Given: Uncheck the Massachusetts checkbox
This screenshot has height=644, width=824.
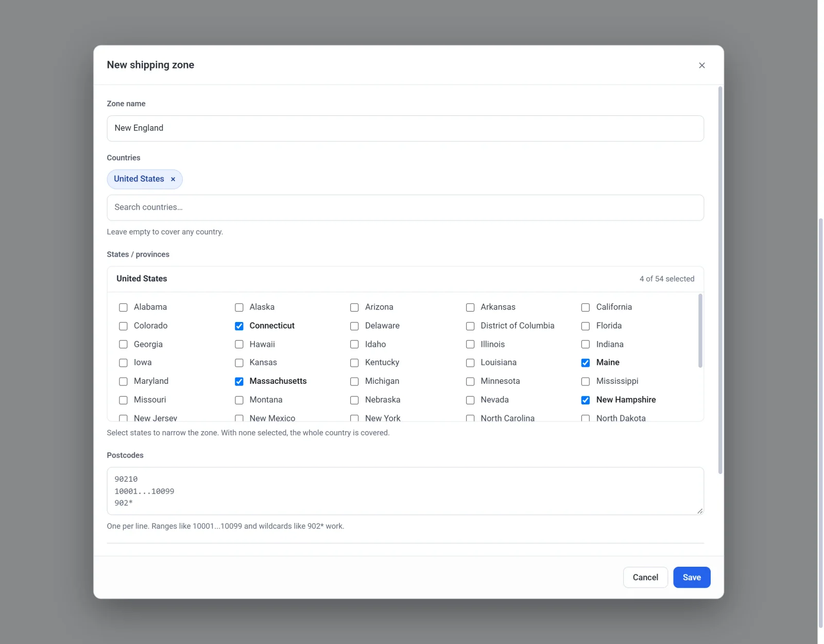Looking at the screenshot, I should [239, 381].
